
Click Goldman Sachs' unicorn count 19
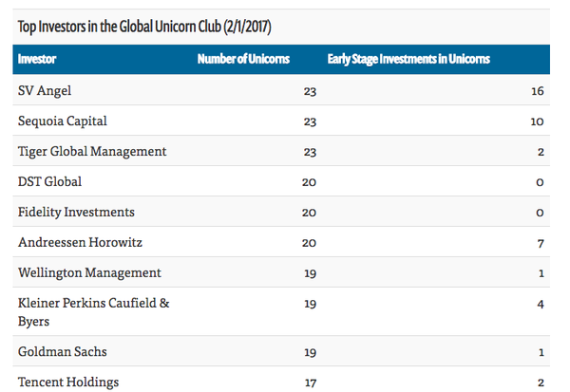pos(311,352)
